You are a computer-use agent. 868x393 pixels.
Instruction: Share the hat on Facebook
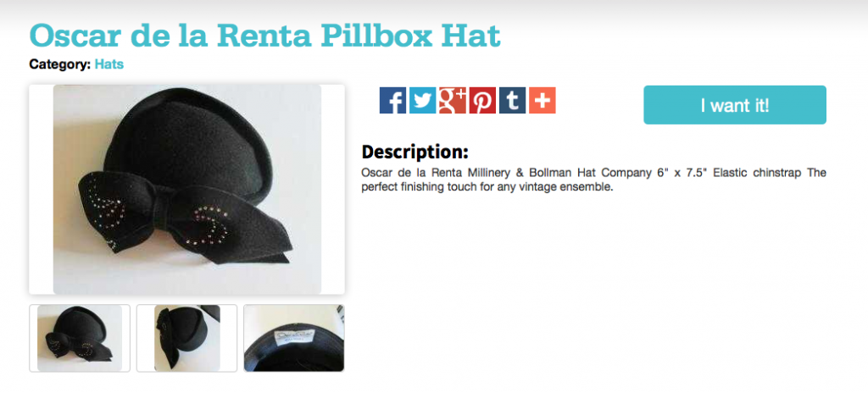(x=392, y=100)
